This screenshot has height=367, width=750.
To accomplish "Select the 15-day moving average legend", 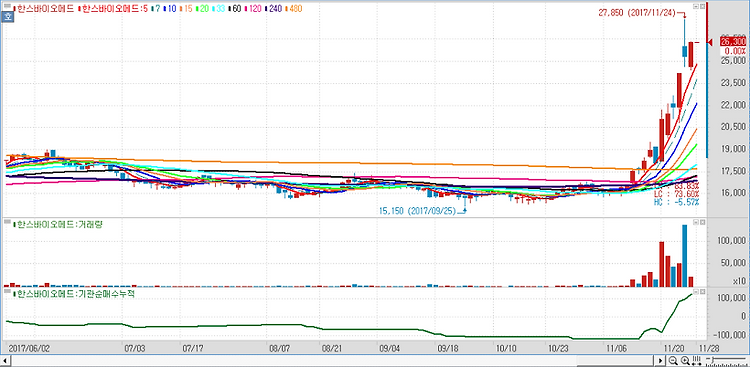I will [x=186, y=9].
